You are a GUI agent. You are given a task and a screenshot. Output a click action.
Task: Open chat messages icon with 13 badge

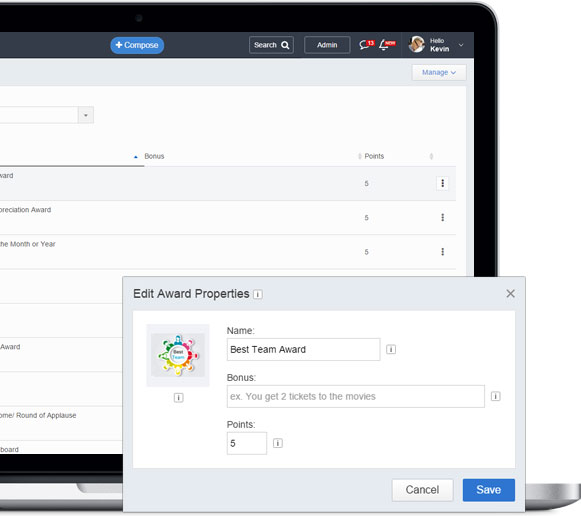[x=366, y=45]
